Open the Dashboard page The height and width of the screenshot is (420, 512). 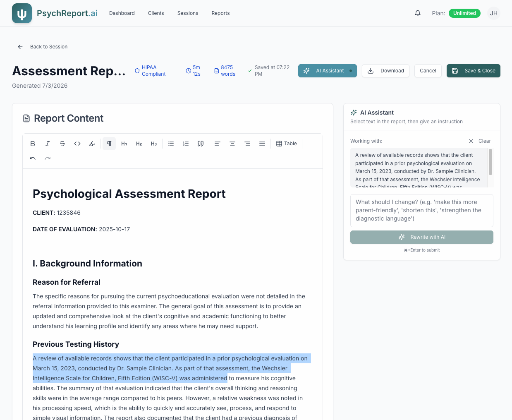pos(122,13)
